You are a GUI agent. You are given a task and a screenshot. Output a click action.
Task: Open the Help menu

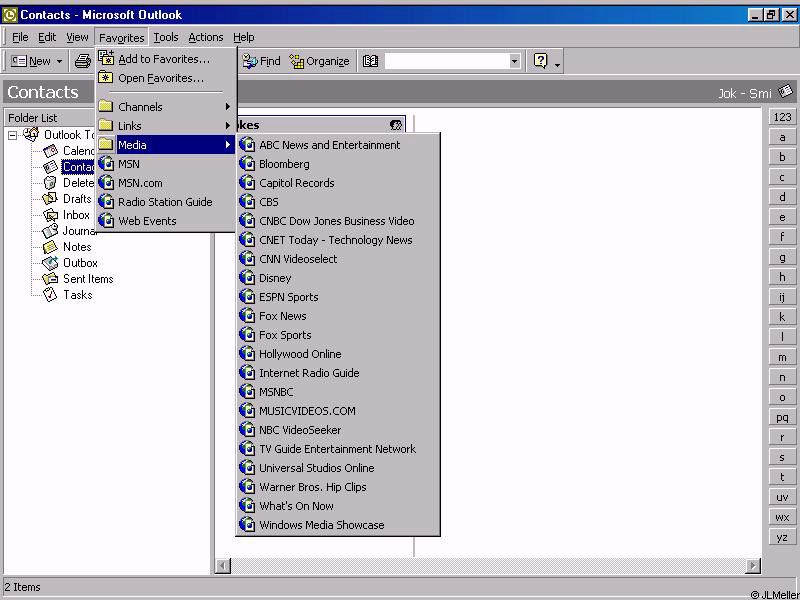pos(243,37)
